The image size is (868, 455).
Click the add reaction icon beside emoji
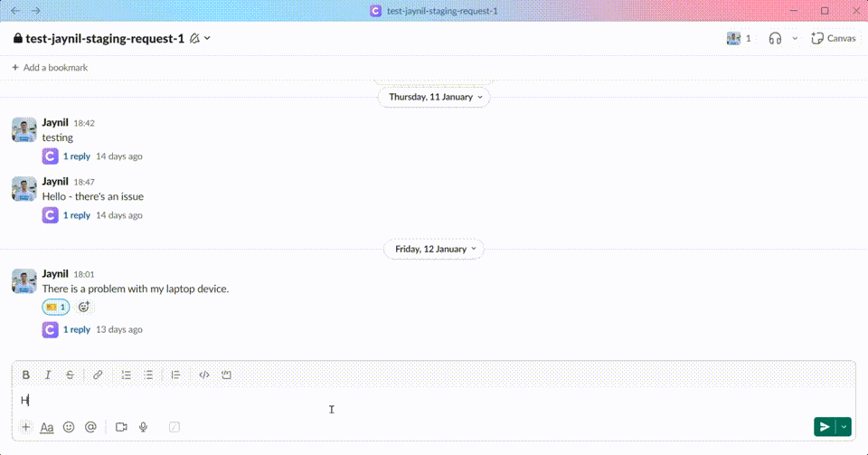[x=84, y=308]
